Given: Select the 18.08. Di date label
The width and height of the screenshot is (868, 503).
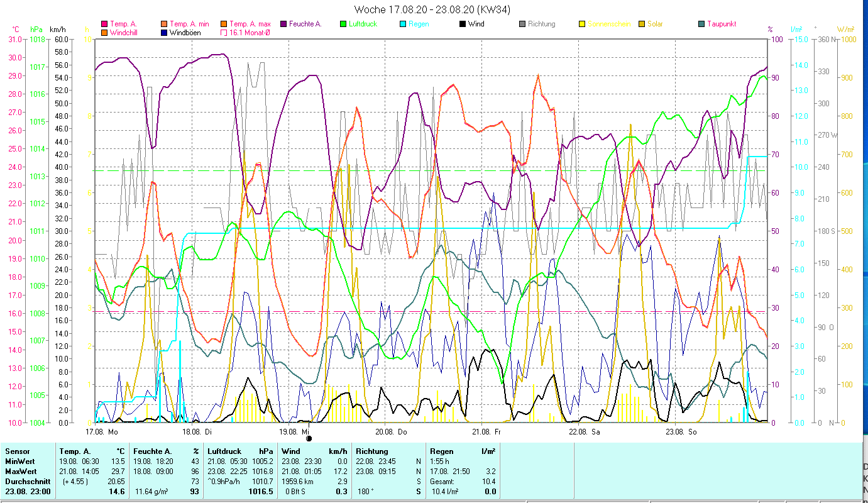Looking at the screenshot, I should coord(197,432).
